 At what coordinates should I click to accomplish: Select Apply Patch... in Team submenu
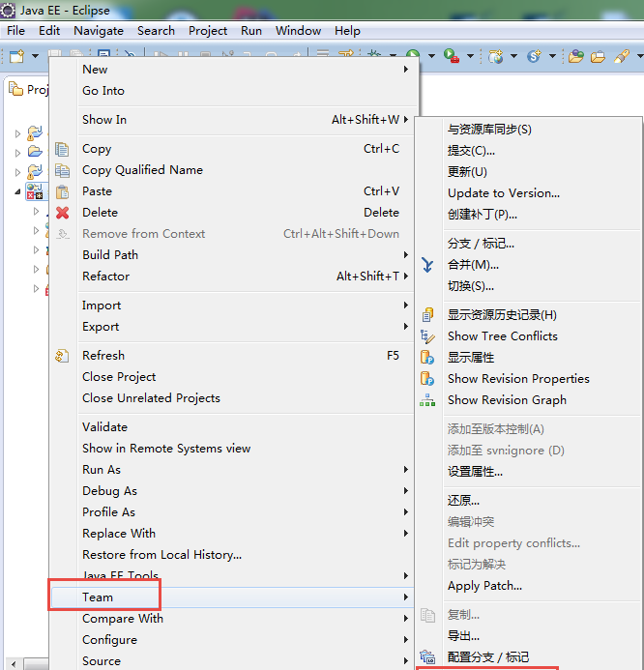click(529, 586)
